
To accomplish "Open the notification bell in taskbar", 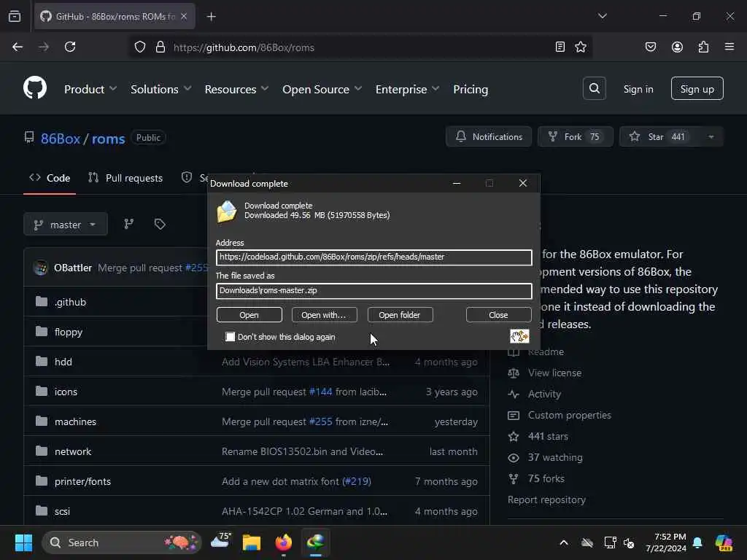I will point(697,542).
